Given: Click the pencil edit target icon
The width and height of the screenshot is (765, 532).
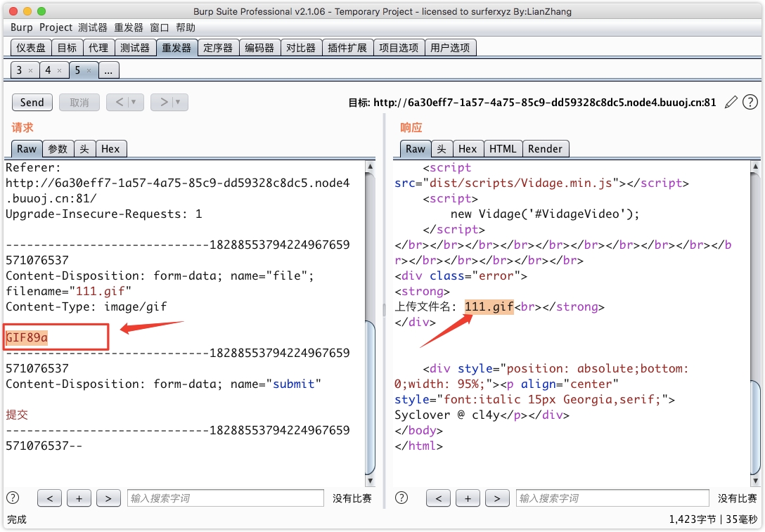Looking at the screenshot, I should (x=731, y=103).
